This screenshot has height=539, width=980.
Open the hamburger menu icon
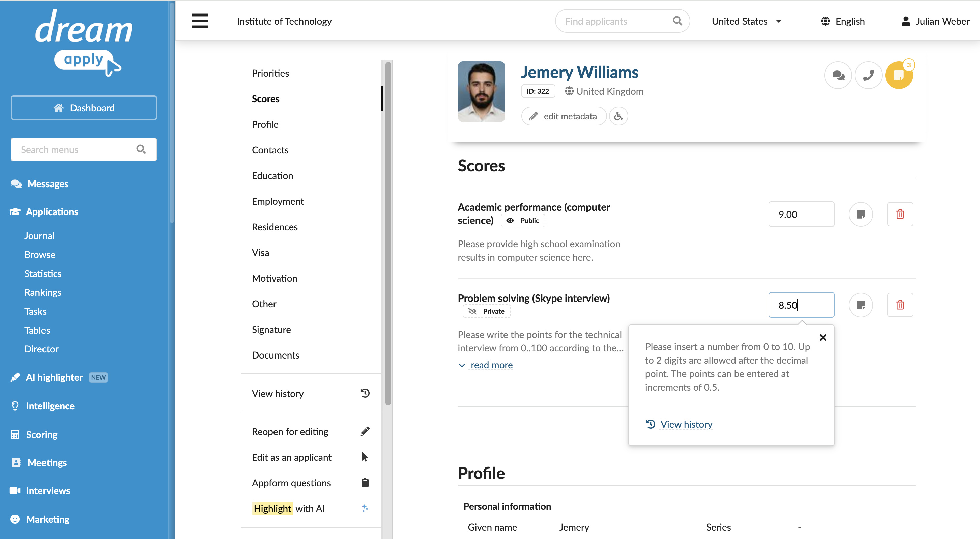(x=200, y=21)
